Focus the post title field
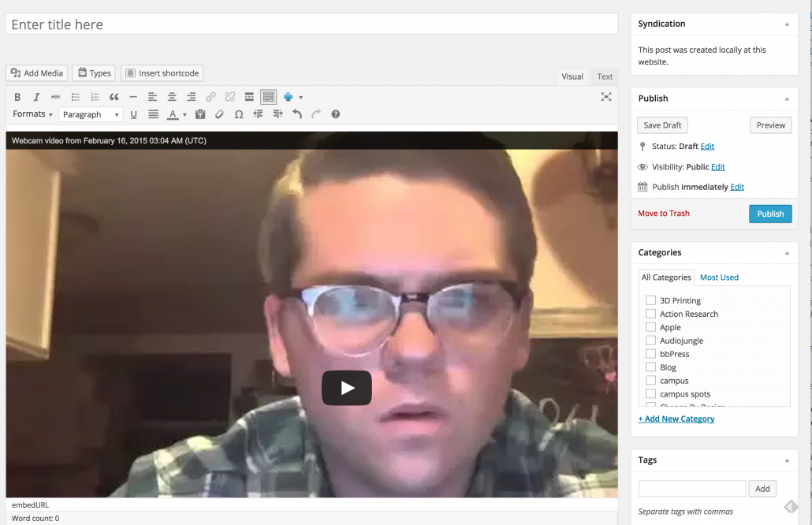 (x=311, y=24)
